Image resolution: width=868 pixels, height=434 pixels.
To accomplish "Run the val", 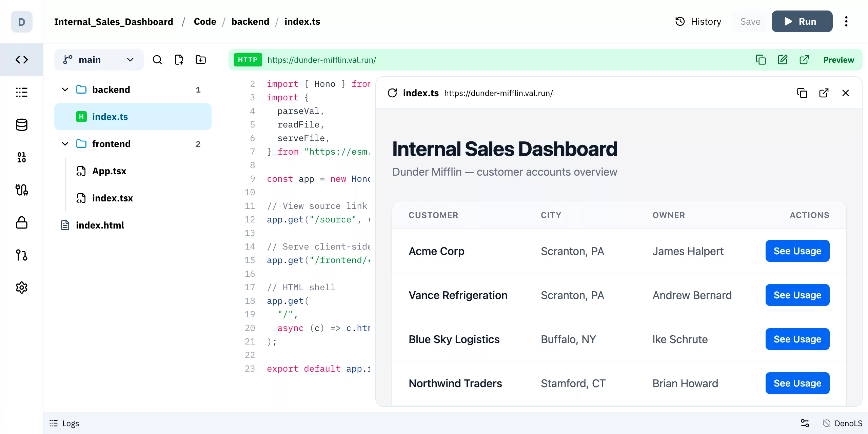I will tap(802, 21).
